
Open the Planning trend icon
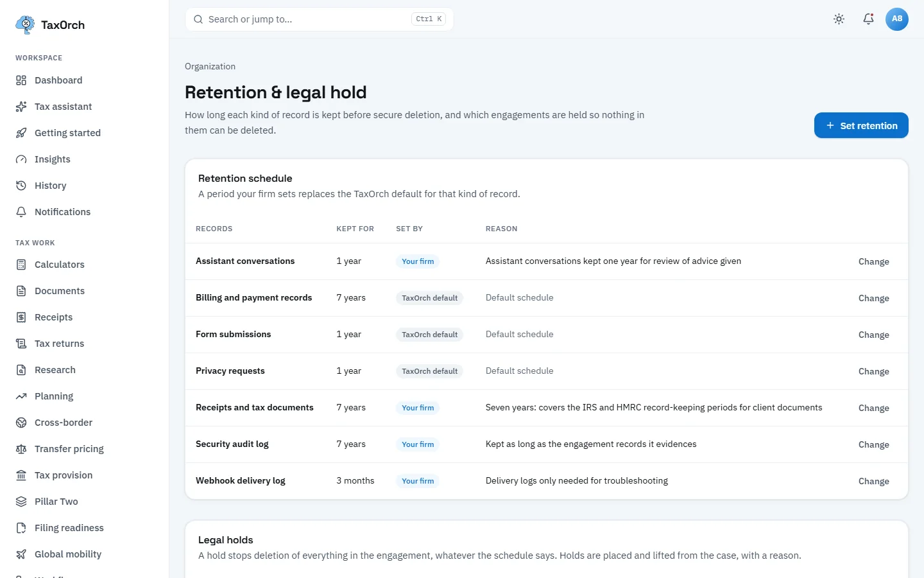[x=21, y=396]
